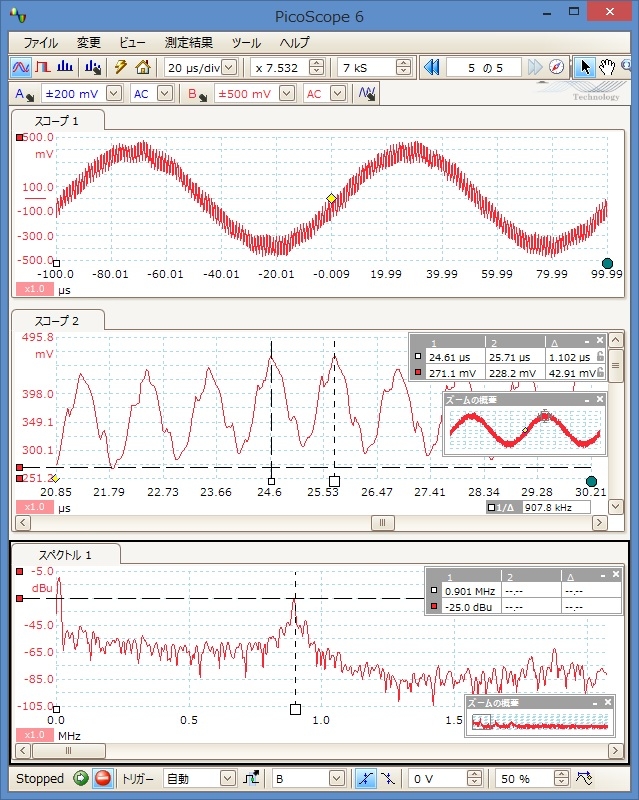
Task: Select rising edge trigger
Action: click(x=365, y=779)
